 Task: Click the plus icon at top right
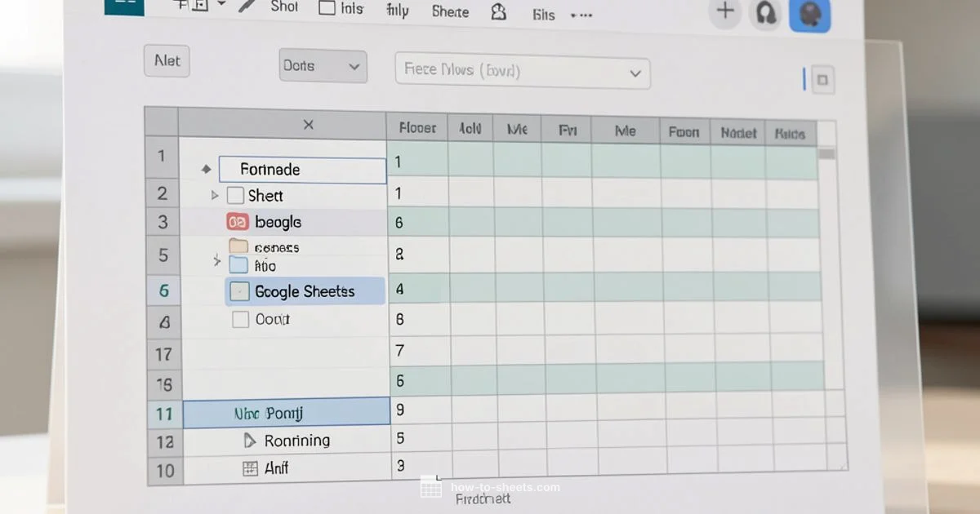coord(724,11)
